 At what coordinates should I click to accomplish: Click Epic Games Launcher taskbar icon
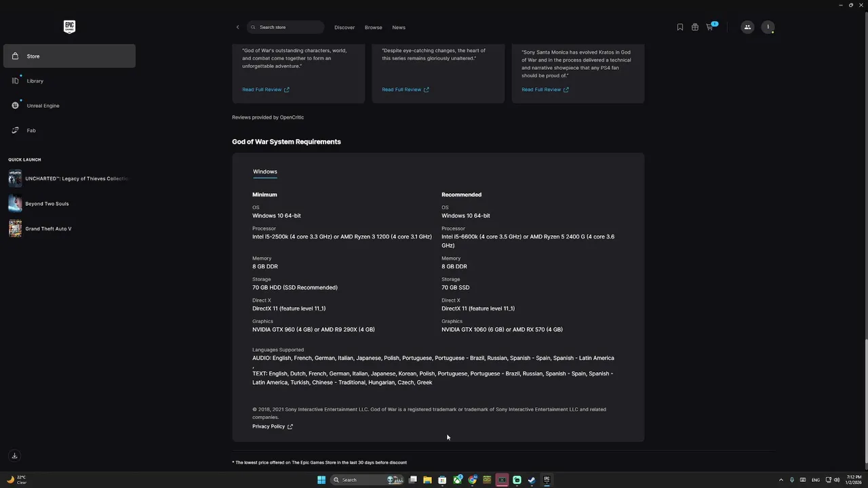point(547,480)
